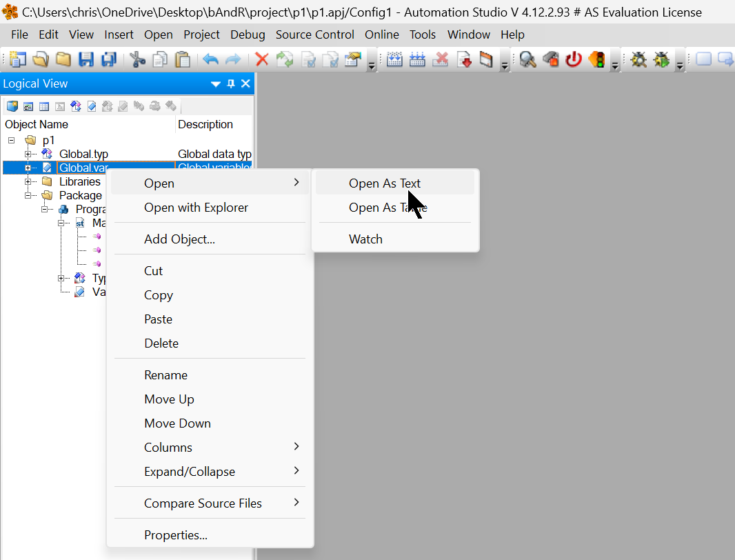The width and height of the screenshot is (735, 560).
Task: Choose Paste from the context menu
Action: [x=210, y=319]
